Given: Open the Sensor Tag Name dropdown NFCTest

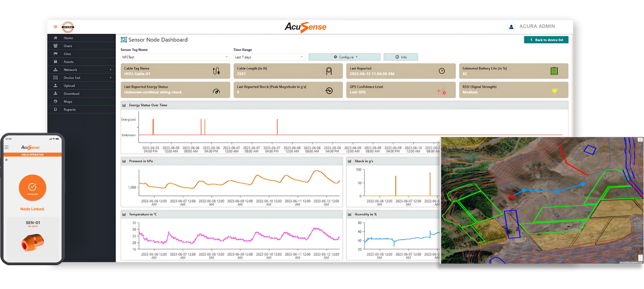Looking at the screenshot, I should tap(175, 57).
